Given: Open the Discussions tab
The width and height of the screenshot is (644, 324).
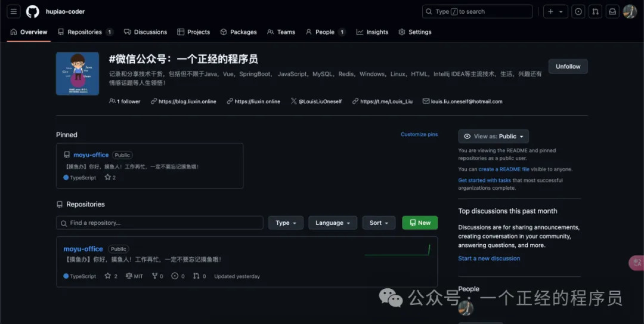Looking at the screenshot, I should click(145, 32).
